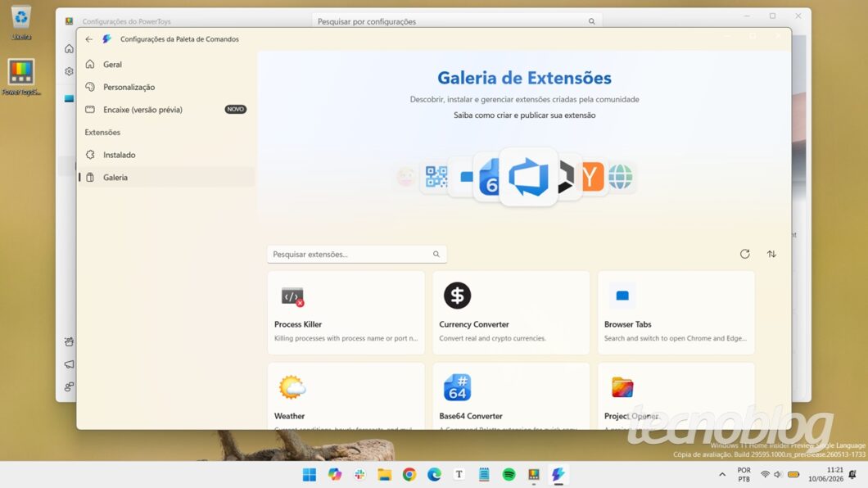Select the orange Y icon in carousel

pos(592,177)
